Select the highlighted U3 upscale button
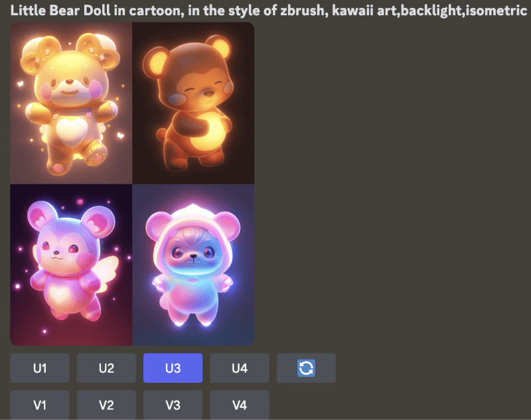This screenshot has width=531, height=420. click(173, 368)
